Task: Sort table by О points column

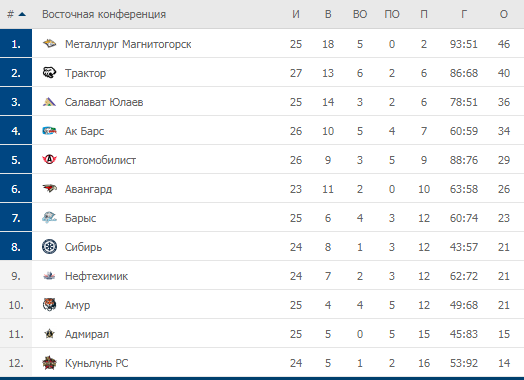Action: pyautogui.click(x=504, y=14)
